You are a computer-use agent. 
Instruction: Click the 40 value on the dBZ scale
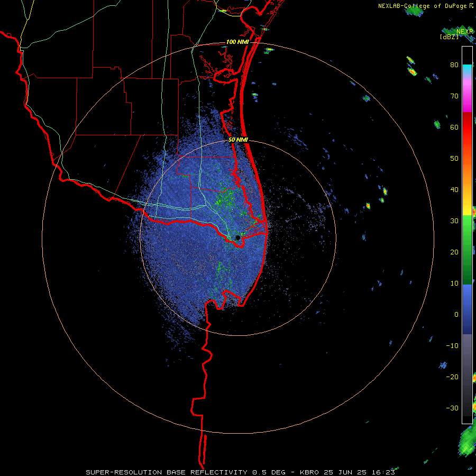(454, 190)
